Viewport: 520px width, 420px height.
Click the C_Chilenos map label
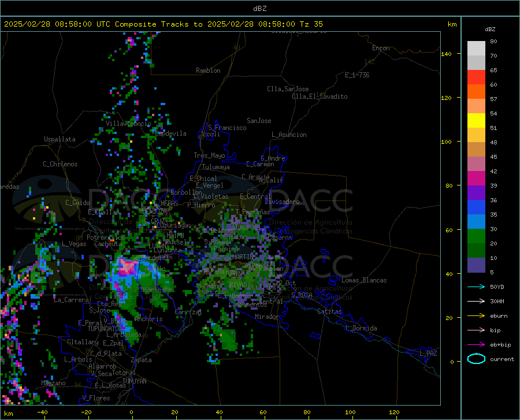point(60,164)
